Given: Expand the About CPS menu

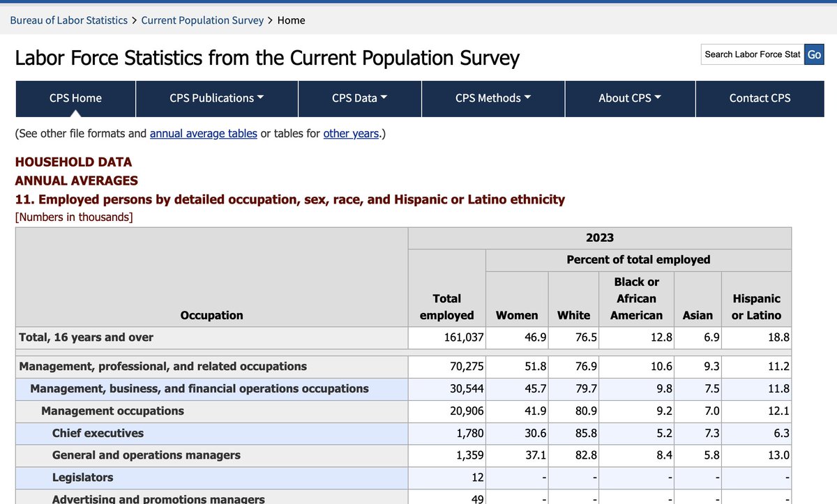Looking at the screenshot, I should [x=630, y=98].
